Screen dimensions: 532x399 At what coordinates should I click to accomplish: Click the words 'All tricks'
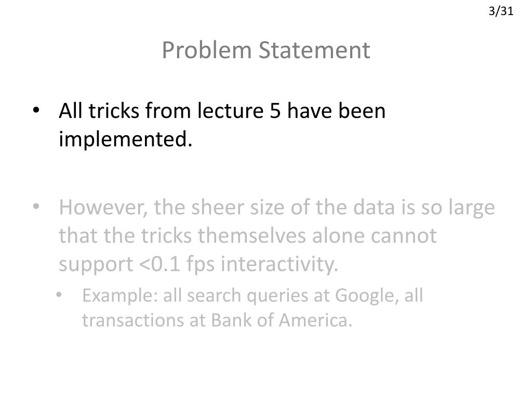coord(99,111)
